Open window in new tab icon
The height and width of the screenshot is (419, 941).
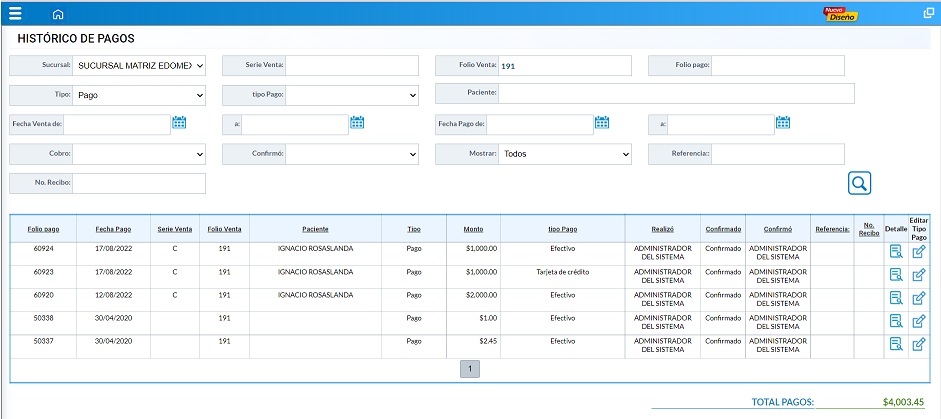(928, 13)
